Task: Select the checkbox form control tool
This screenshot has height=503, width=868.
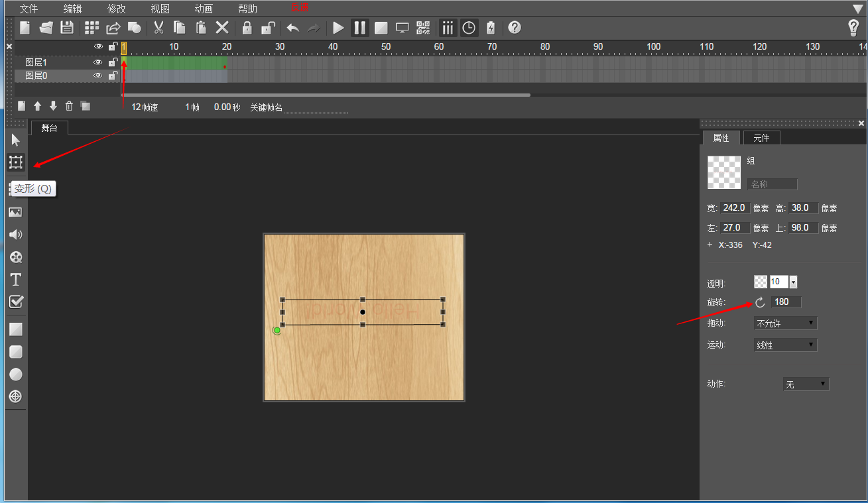Action: point(16,302)
